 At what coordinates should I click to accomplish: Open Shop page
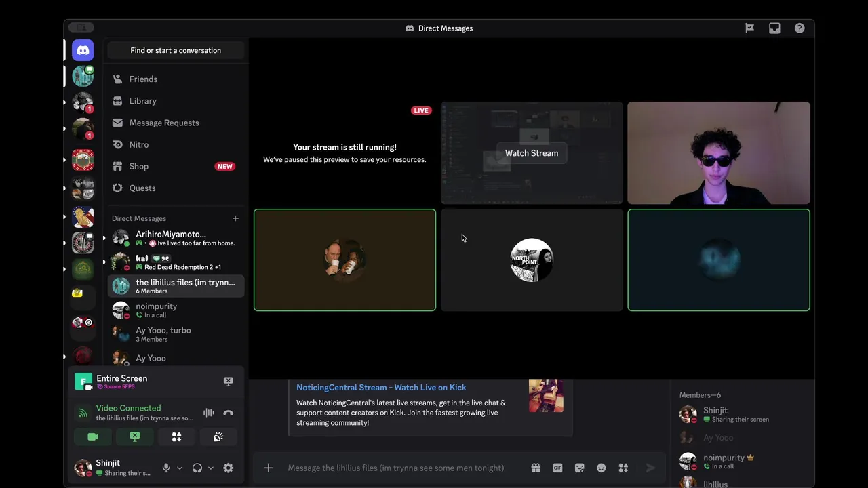[176, 166]
